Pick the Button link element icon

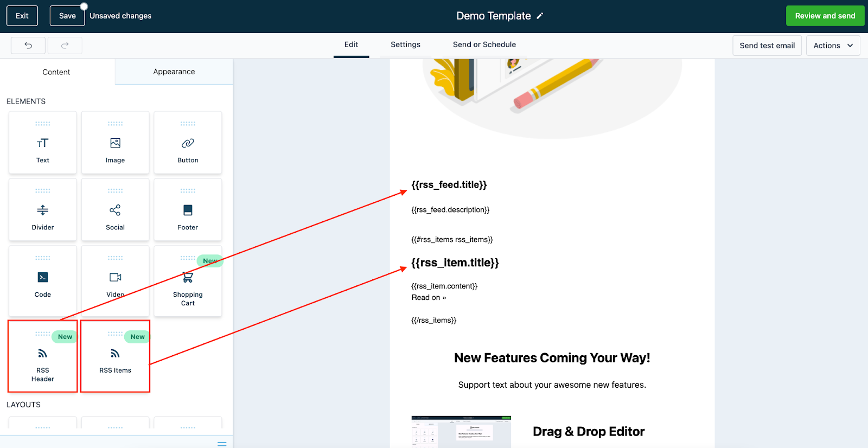pos(188,143)
